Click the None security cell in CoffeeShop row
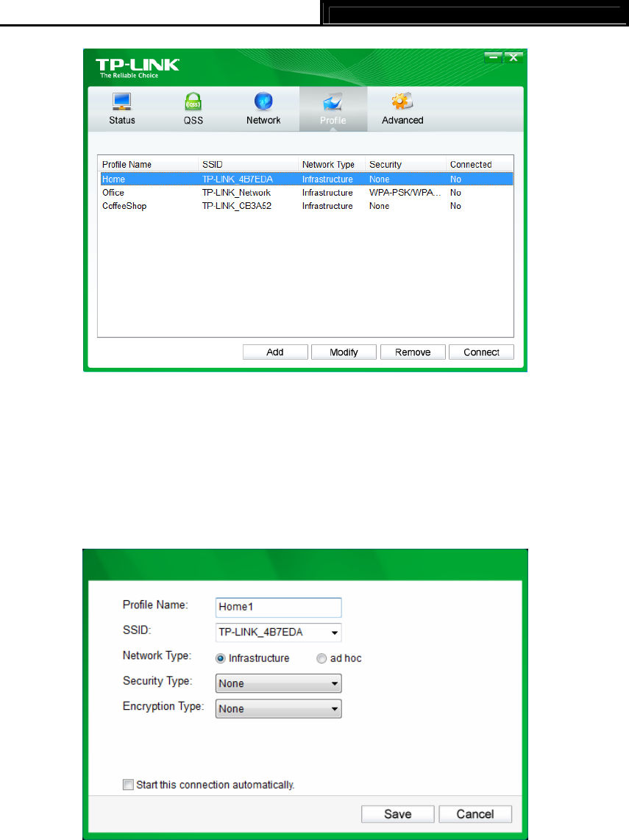The image size is (629, 840). click(380, 206)
